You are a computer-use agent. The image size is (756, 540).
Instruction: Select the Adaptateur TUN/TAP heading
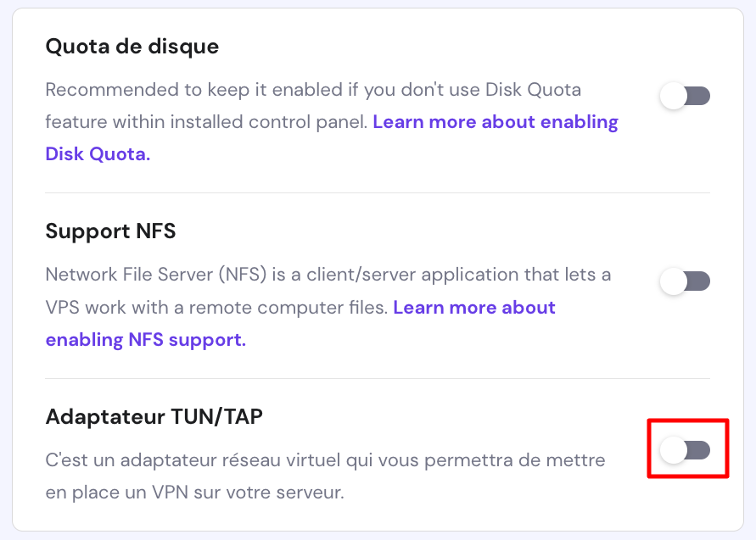[x=154, y=417]
